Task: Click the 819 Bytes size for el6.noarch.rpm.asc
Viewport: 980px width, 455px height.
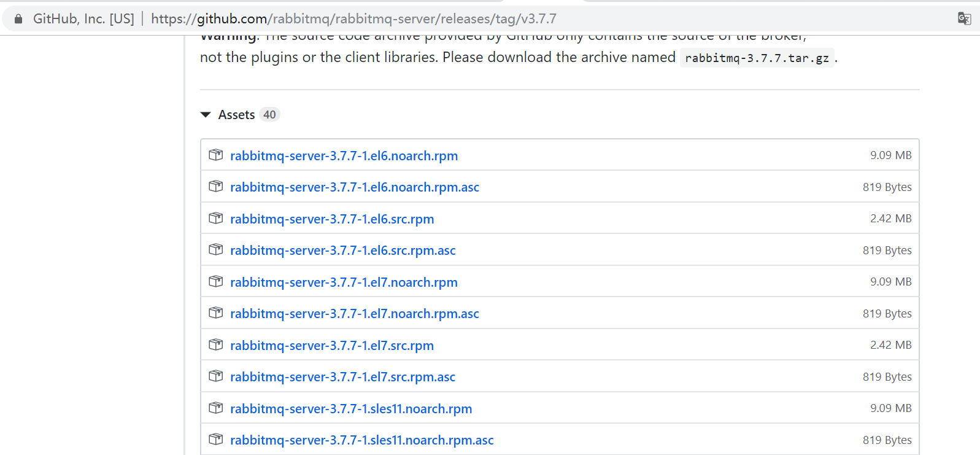Action: click(x=887, y=187)
